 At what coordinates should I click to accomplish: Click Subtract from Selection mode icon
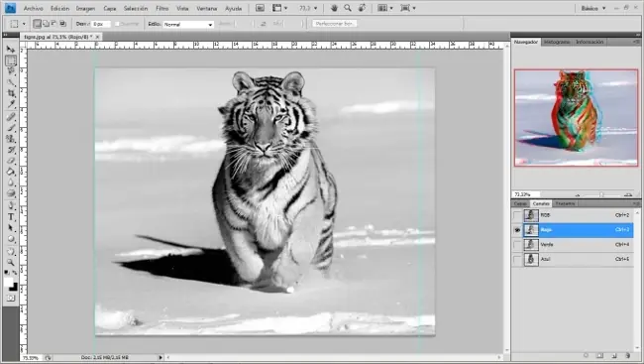click(54, 24)
